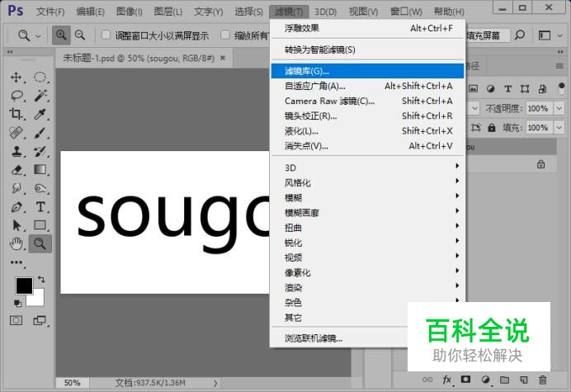Toggle Quick Mask mode

[16, 320]
